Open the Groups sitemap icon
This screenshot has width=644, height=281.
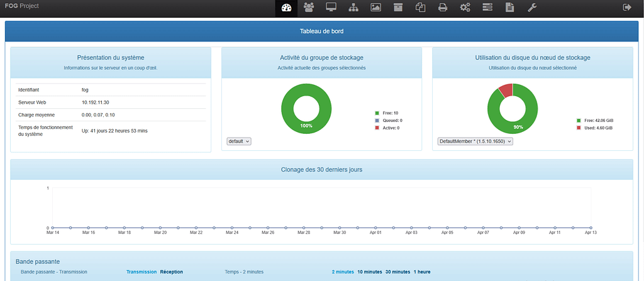click(353, 8)
